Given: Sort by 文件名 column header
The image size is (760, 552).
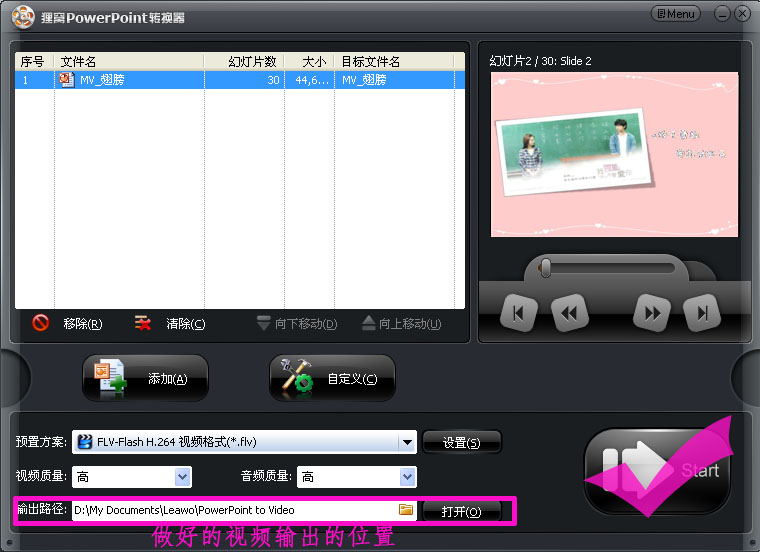Looking at the screenshot, I should click(x=129, y=62).
